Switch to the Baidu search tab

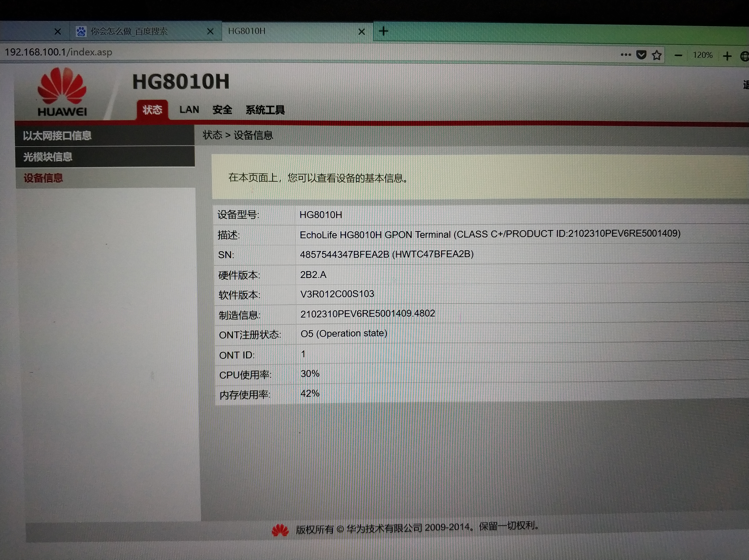point(146,31)
